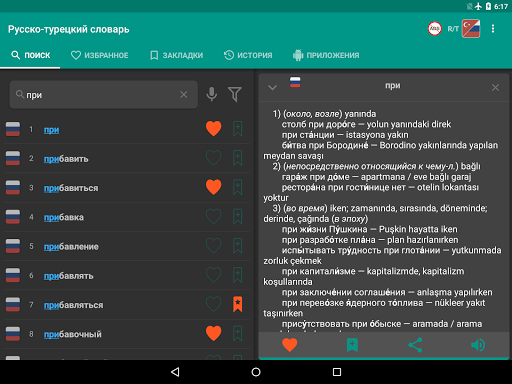Toggle bookmark for прибавка
The width and height of the screenshot is (512, 384).
(238, 216)
